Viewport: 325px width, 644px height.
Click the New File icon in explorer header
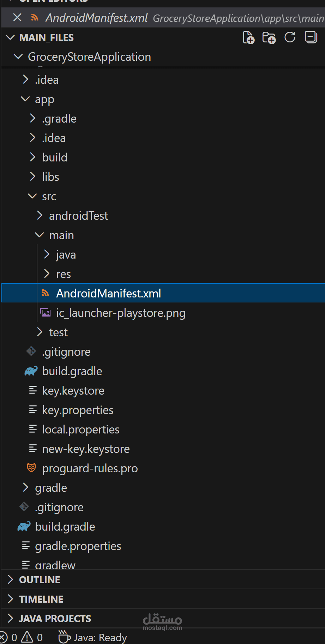click(x=248, y=37)
